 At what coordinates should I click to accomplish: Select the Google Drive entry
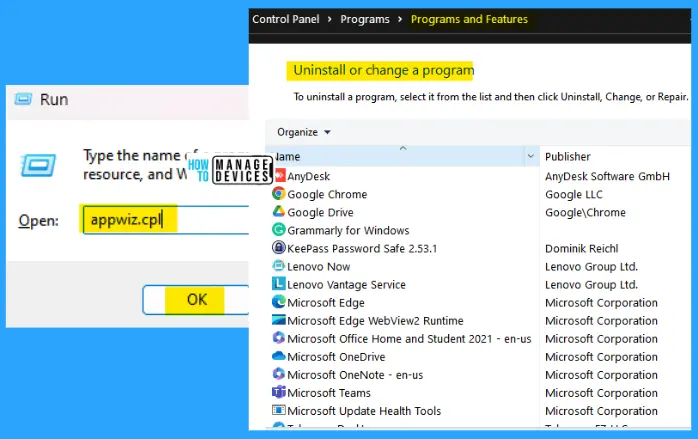pyautogui.click(x=321, y=212)
